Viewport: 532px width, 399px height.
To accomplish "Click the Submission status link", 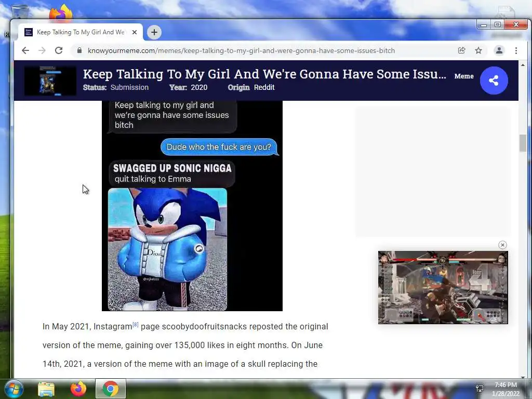I will (129, 87).
